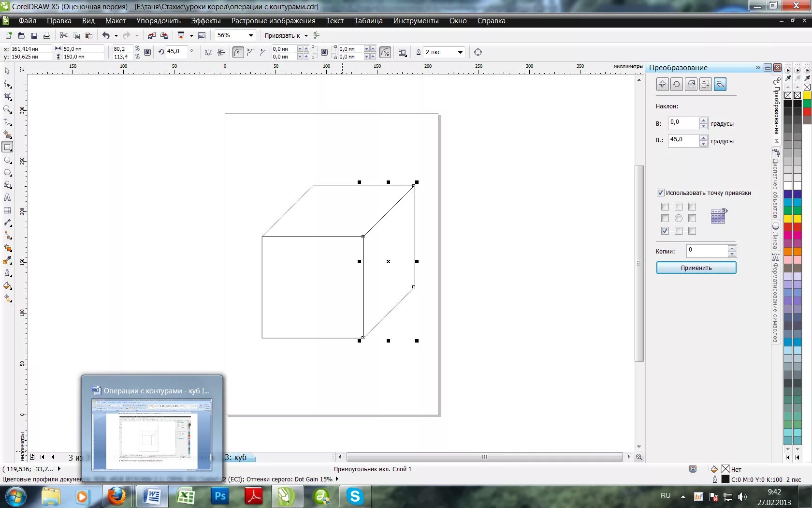
Task: Select the Pick (arrow) tool
Action: click(7, 71)
